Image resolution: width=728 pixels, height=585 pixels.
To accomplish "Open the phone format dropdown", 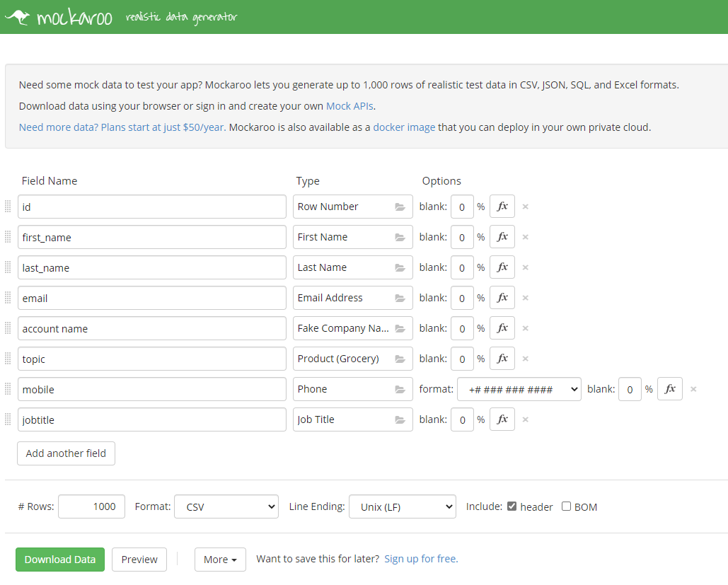I will (519, 389).
